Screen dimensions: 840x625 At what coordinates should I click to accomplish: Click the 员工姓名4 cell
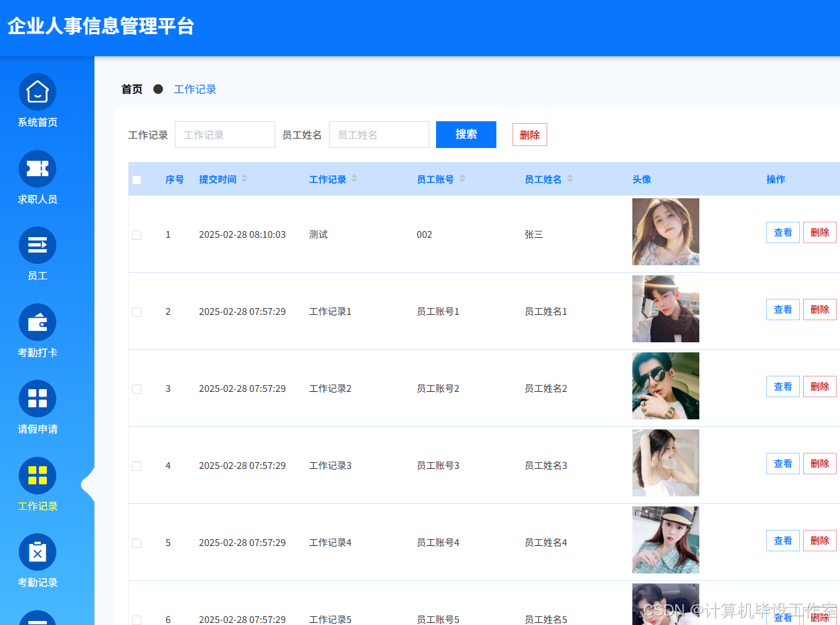pyautogui.click(x=546, y=543)
